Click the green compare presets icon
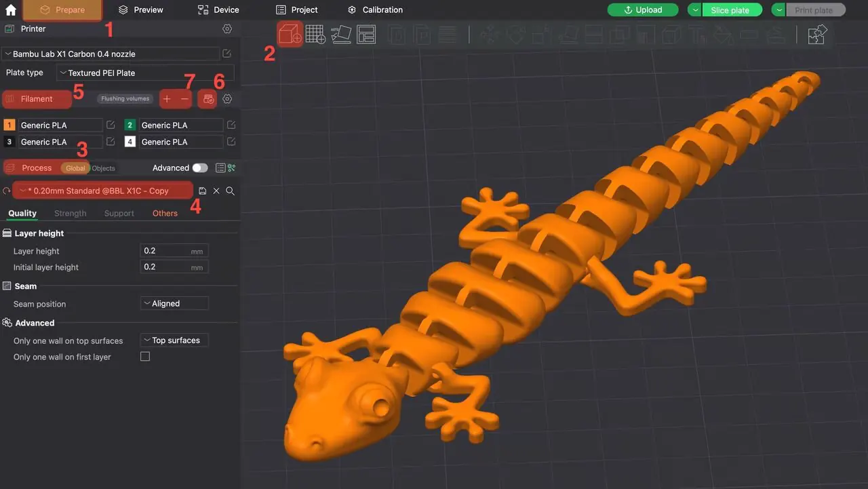This screenshot has width=868, height=489. pyautogui.click(x=231, y=168)
